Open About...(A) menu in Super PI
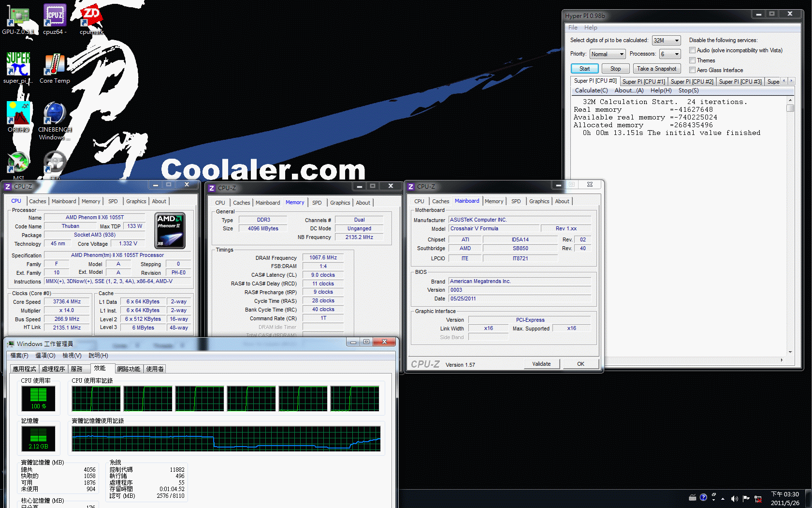812x508 pixels. (629, 90)
